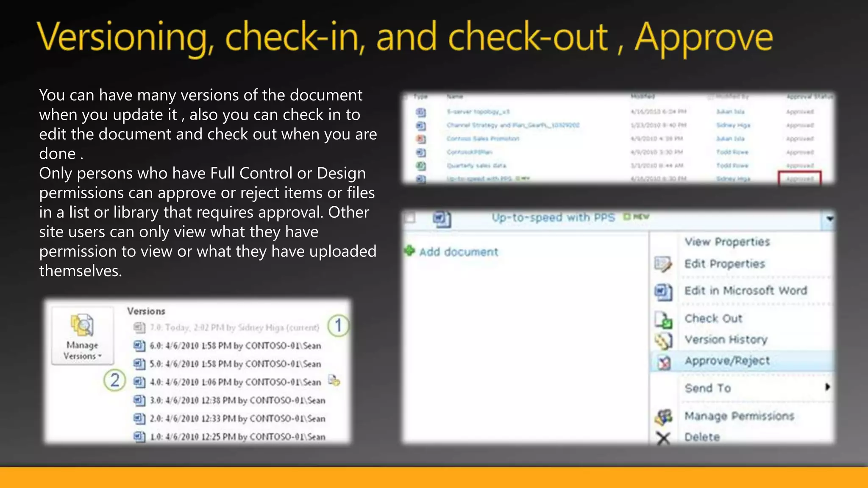This screenshot has height=488, width=868.
Task: Sort by the Modified By column header
Action: point(732,97)
